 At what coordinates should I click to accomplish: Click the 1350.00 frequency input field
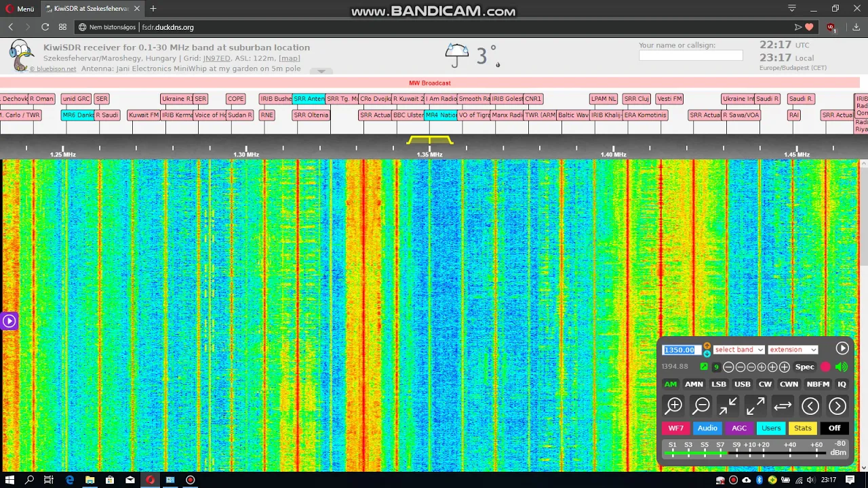[x=682, y=350]
